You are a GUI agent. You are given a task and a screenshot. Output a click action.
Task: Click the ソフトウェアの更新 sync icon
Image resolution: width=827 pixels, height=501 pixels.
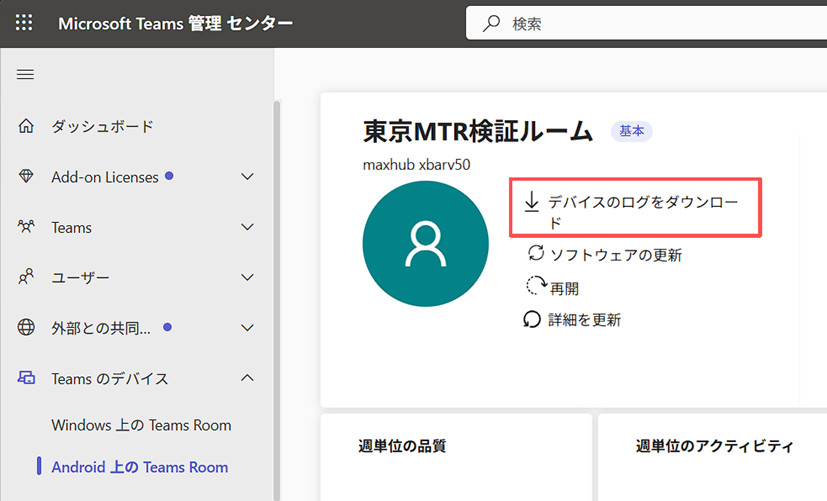(x=536, y=254)
